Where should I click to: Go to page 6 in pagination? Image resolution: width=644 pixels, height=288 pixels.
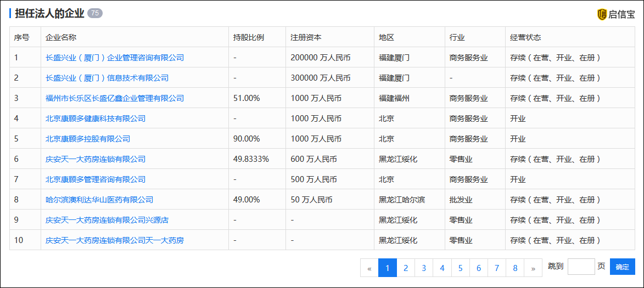[x=479, y=268]
